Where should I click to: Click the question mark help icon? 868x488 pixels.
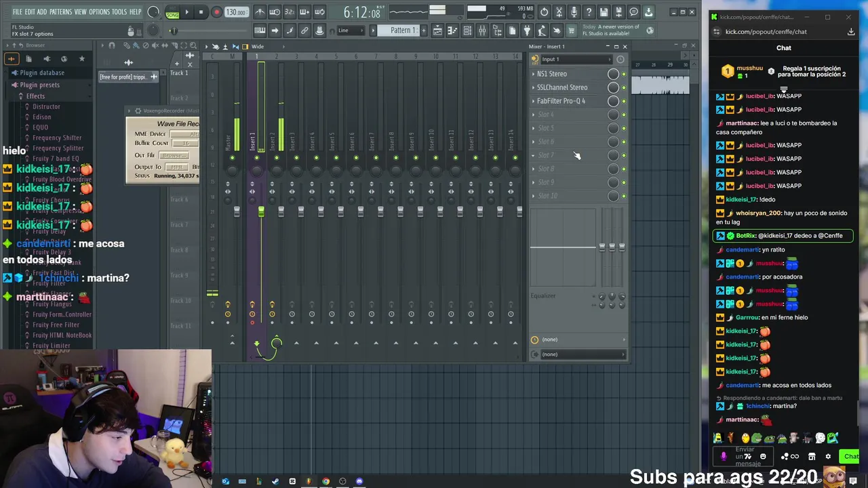[x=589, y=12]
